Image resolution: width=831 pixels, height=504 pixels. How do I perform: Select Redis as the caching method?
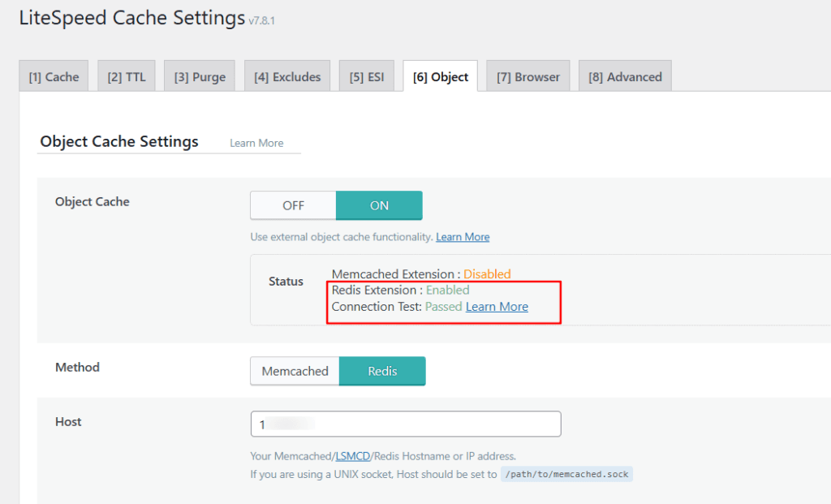coord(382,371)
